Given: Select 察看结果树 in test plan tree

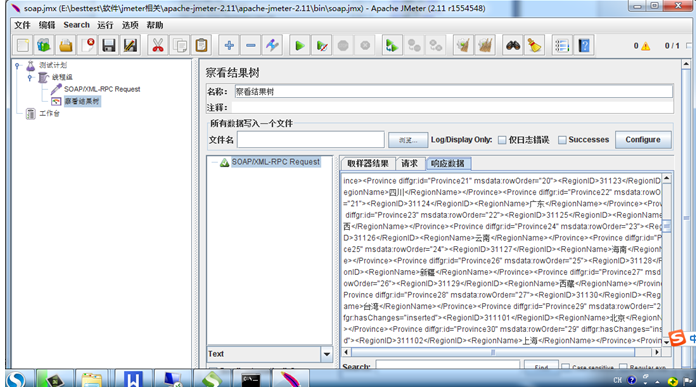Looking at the screenshot, I should click(x=82, y=101).
